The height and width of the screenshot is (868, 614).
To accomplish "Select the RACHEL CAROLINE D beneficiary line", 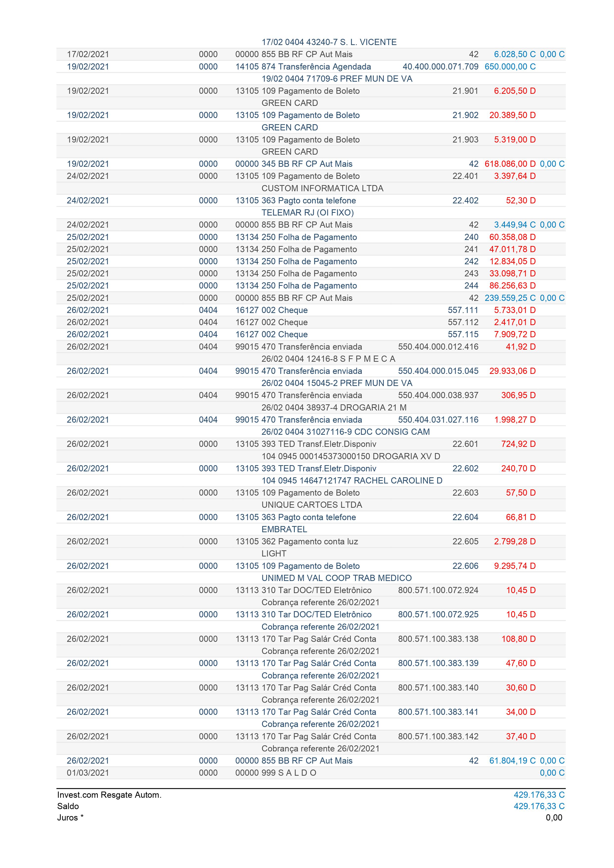I will (x=352, y=481).
